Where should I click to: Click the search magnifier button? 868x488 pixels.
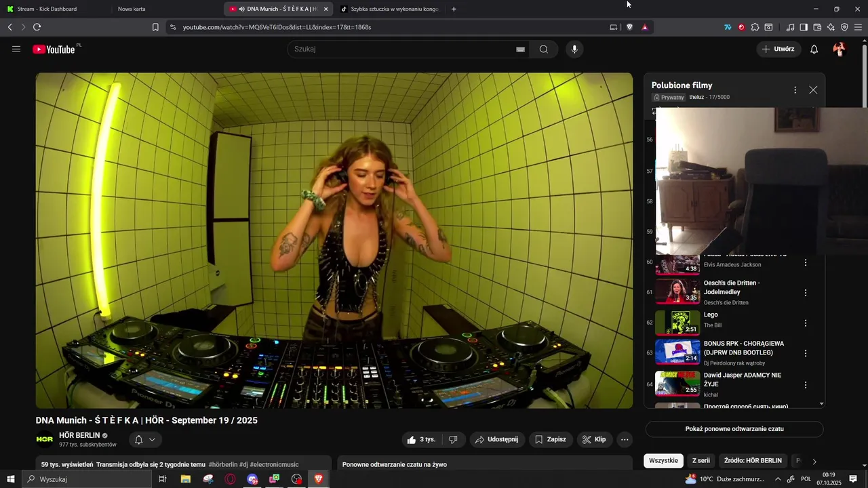pyautogui.click(x=544, y=49)
